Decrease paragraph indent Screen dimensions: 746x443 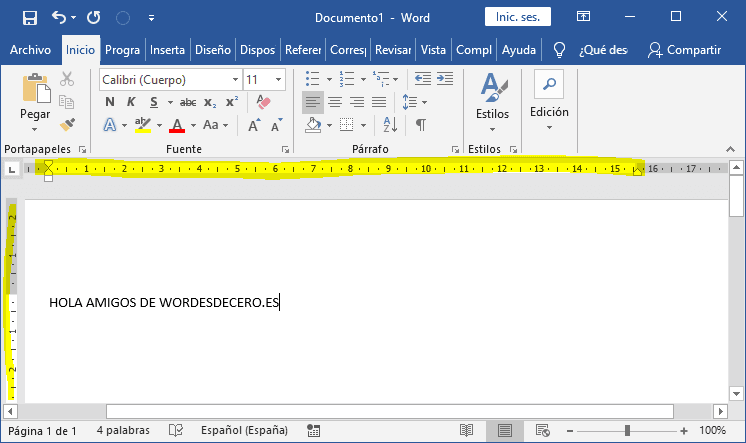423,79
